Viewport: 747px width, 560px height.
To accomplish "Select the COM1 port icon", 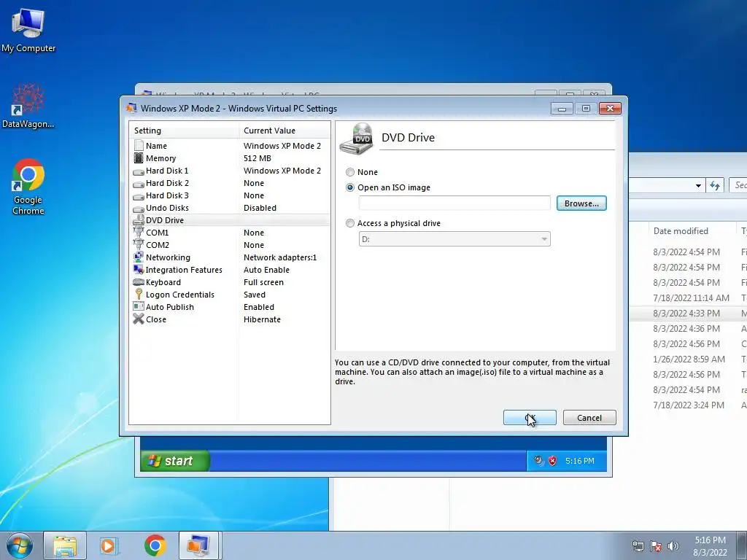I will tap(139, 233).
